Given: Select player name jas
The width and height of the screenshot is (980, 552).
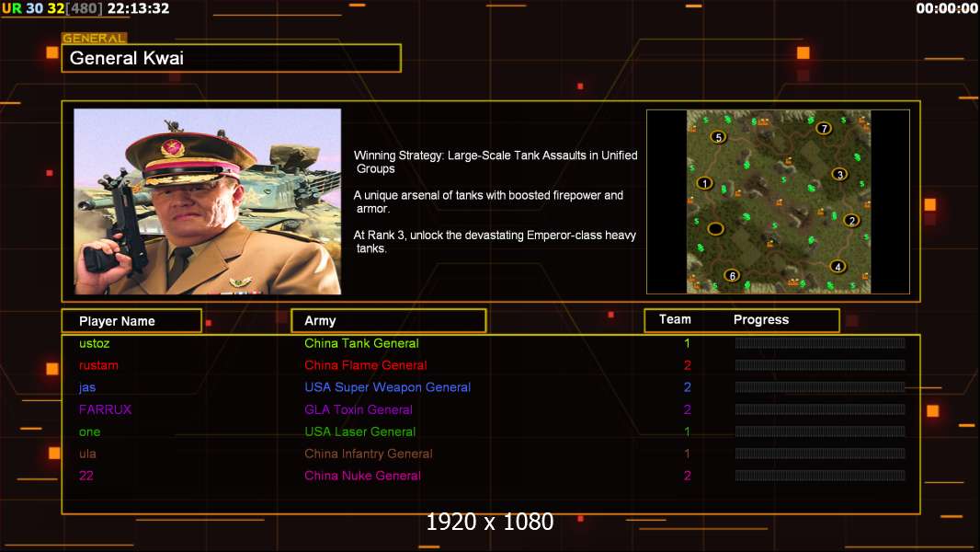Looking at the screenshot, I should (87, 387).
